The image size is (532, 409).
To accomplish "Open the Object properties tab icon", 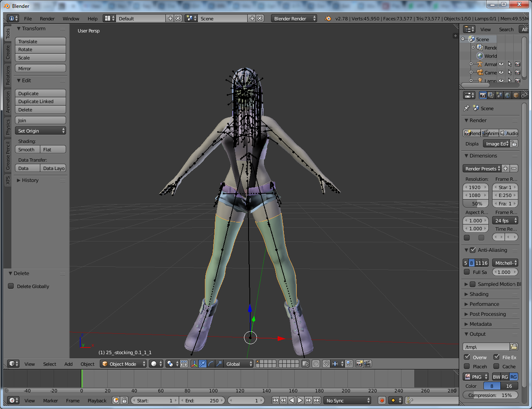I will click(516, 95).
